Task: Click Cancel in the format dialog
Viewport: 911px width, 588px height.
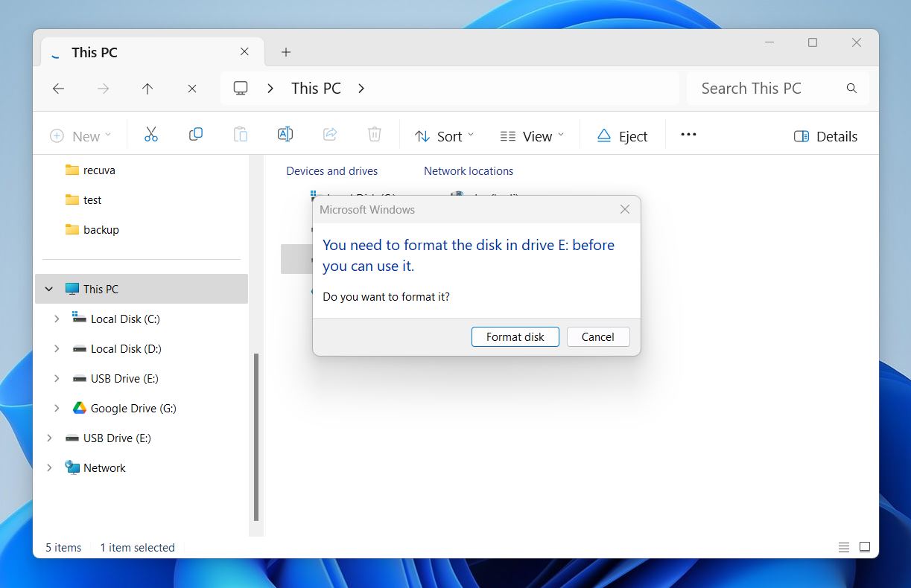Action: tap(598, 336)
